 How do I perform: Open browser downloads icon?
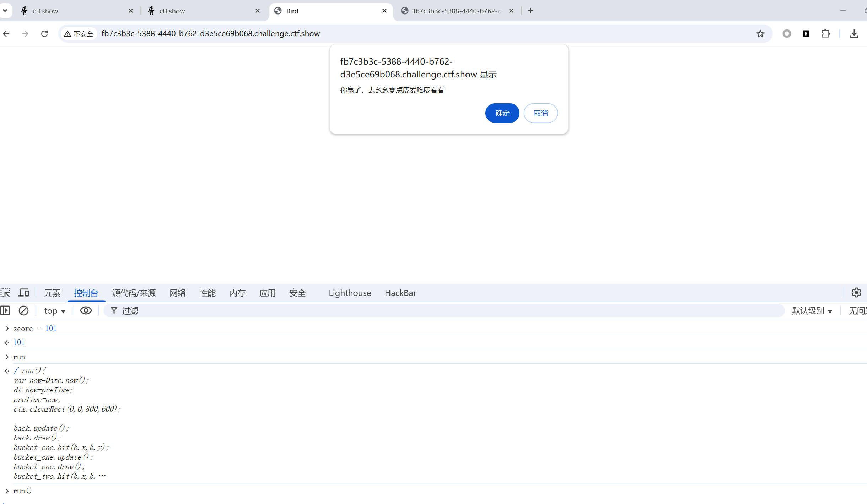click(854, 34)
